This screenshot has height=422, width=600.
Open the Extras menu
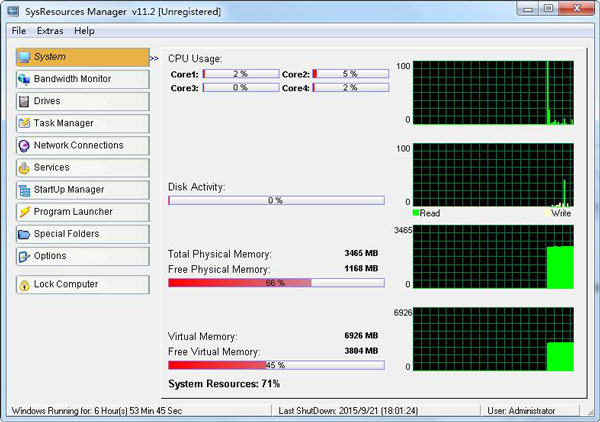(50, 31)
